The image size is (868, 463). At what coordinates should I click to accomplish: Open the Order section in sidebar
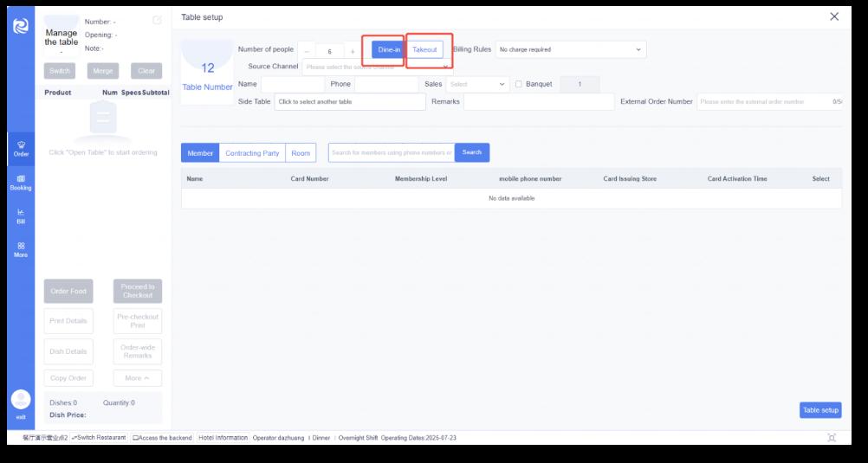[21, 148]
